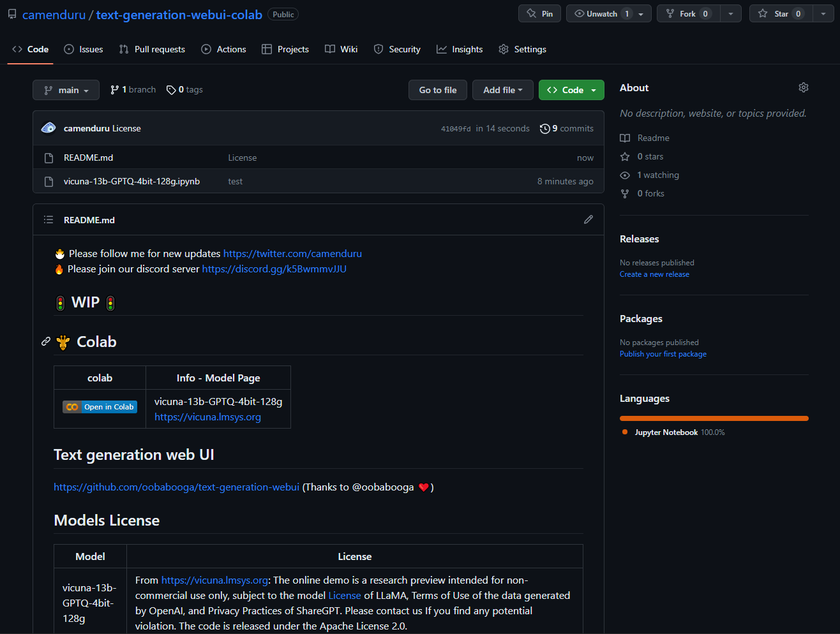
Task: Click the watching eye icon in the sidebar
Action: 624,175
